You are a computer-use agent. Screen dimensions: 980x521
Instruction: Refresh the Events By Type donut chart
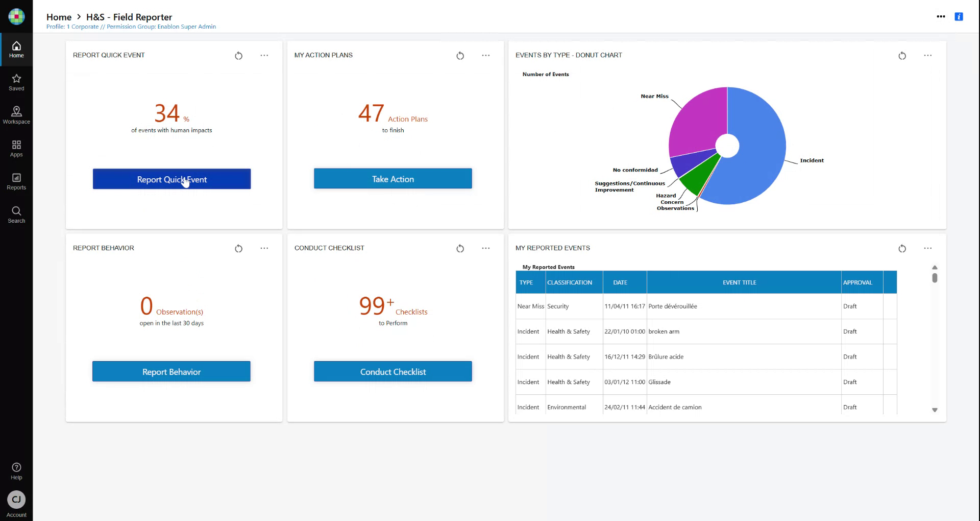coord(902,56)
